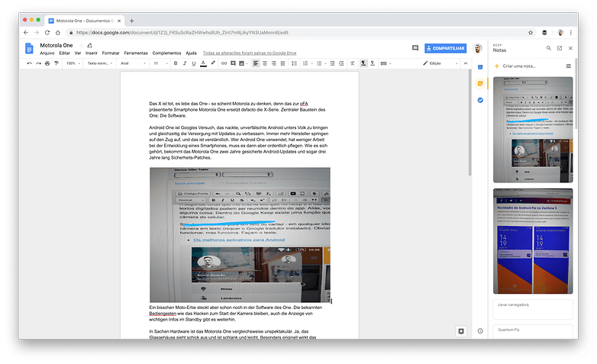Align text left
The image size is (597, 364).
click(x=256, y=63)
